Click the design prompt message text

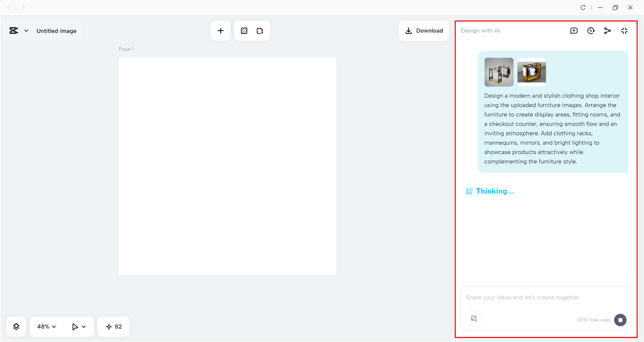(552, 129)
